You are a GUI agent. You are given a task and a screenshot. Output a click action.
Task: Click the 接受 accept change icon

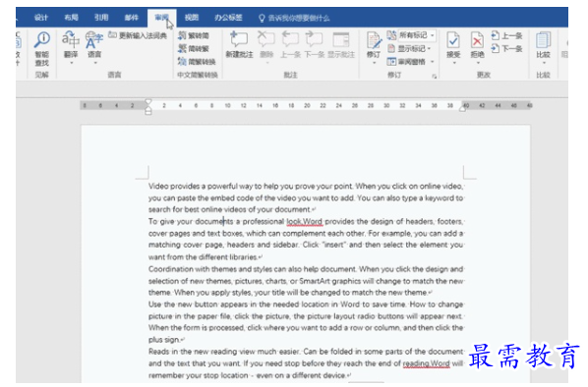tap(453, 40)
